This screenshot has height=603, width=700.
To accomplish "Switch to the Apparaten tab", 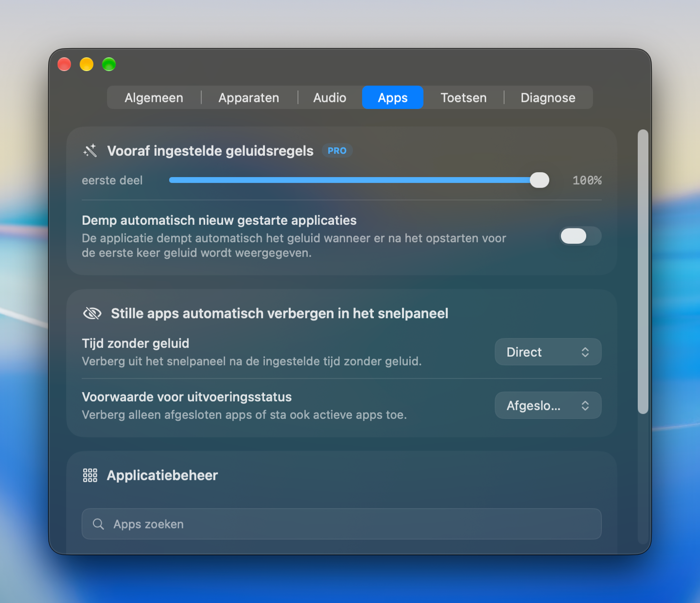I will click(x=249, y=98).
